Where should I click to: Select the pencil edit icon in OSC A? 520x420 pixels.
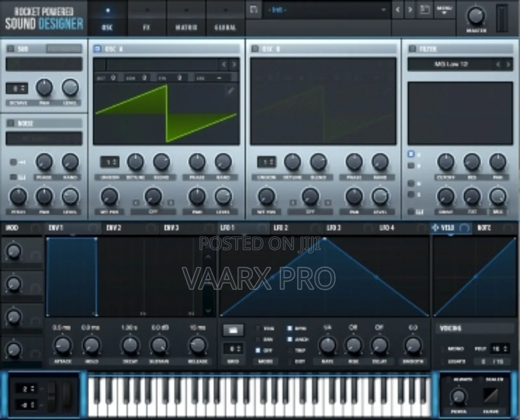(230, 91)
